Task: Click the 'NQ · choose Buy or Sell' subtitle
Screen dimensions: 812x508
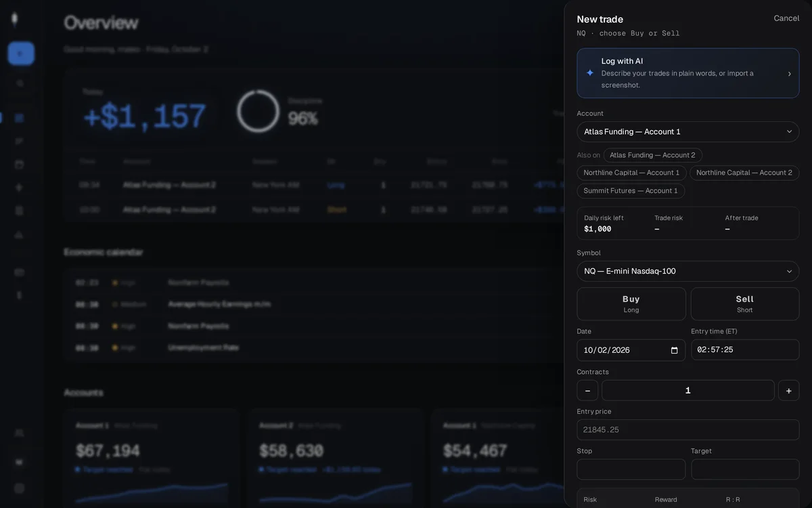Action: (x=628, y=33)
